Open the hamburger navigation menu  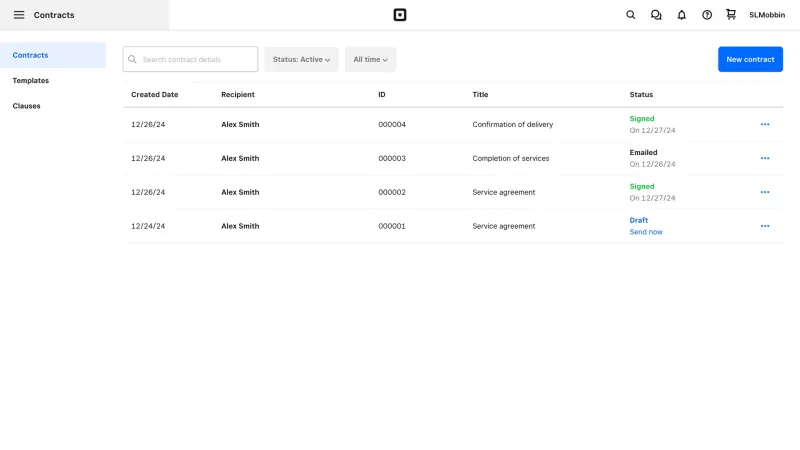click(19, 15)
